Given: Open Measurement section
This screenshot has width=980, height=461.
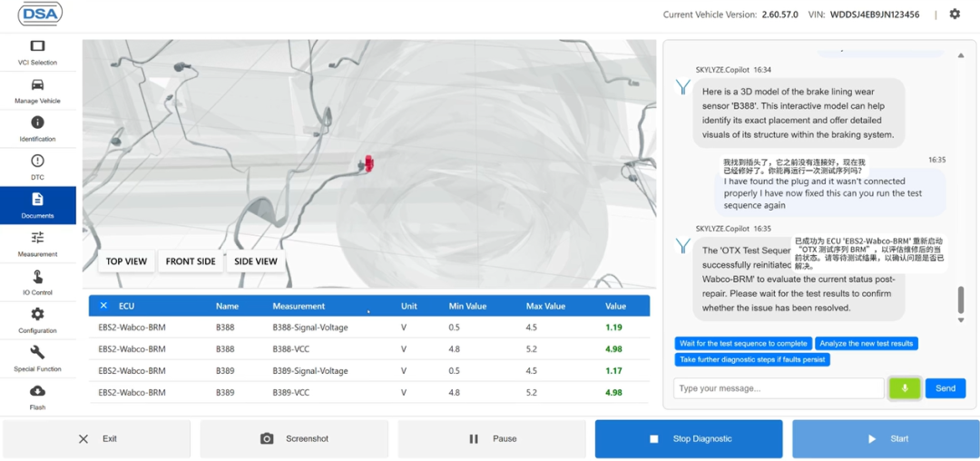Looking at the screenshot, I should pos(37,243).
